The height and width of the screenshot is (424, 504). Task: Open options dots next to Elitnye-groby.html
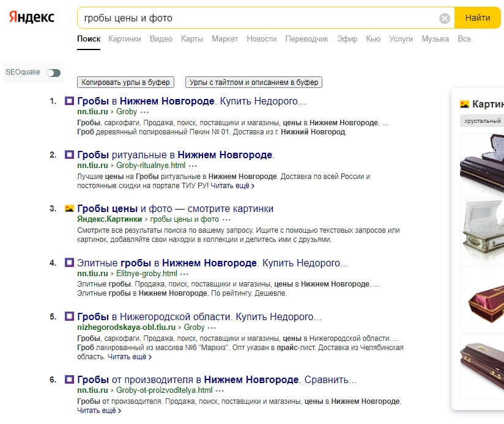point(184,274)
